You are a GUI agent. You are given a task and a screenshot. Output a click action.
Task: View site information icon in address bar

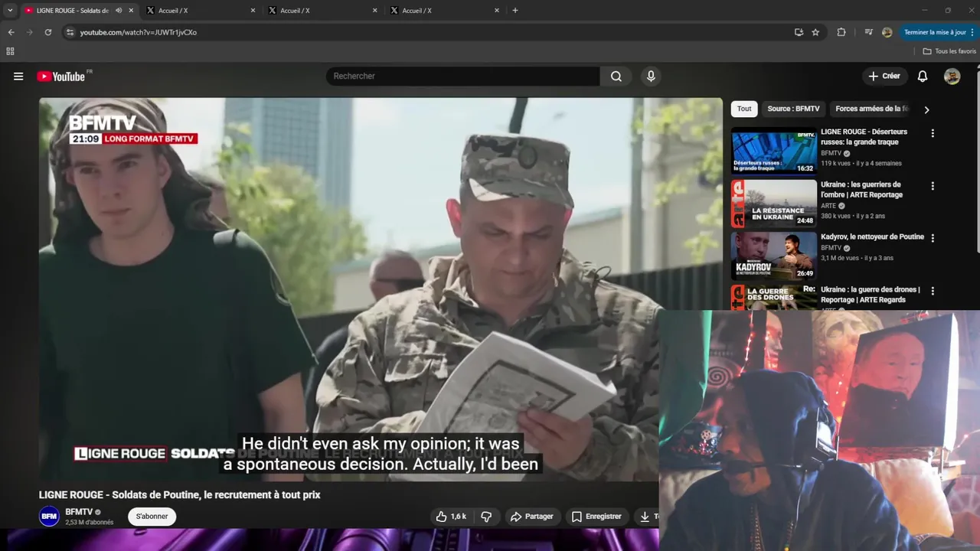point(70,32)
